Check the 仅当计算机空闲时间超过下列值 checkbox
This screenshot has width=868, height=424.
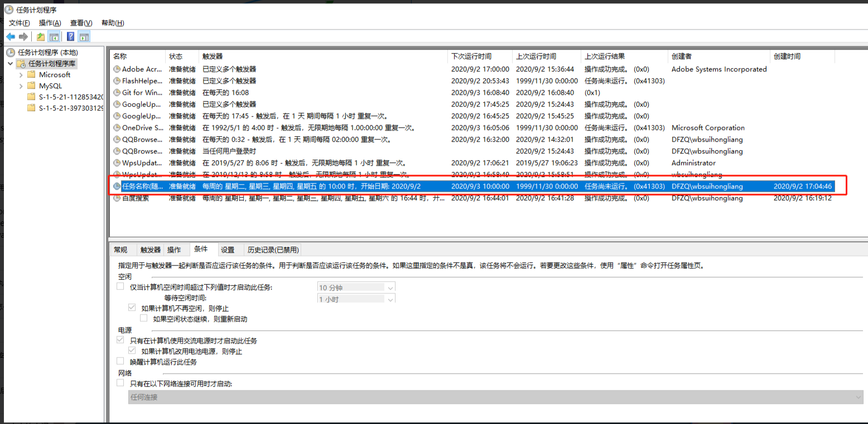coord(120,287)
